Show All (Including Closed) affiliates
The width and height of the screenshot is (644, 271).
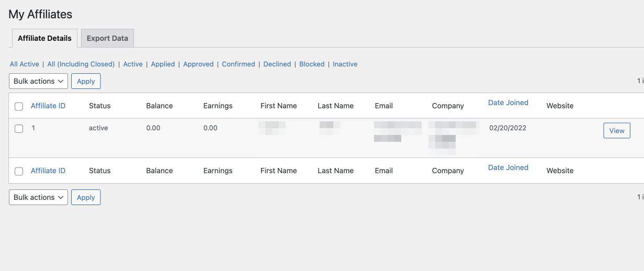coord(81,64)
